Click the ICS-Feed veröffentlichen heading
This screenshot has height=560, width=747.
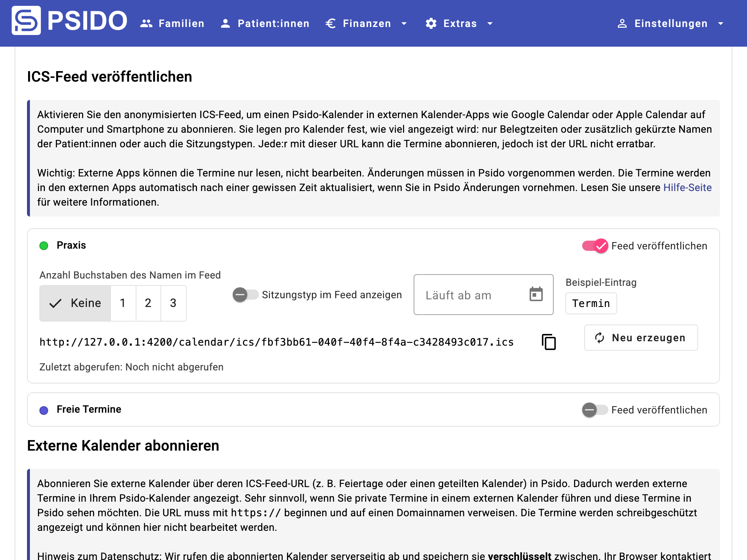109,77
